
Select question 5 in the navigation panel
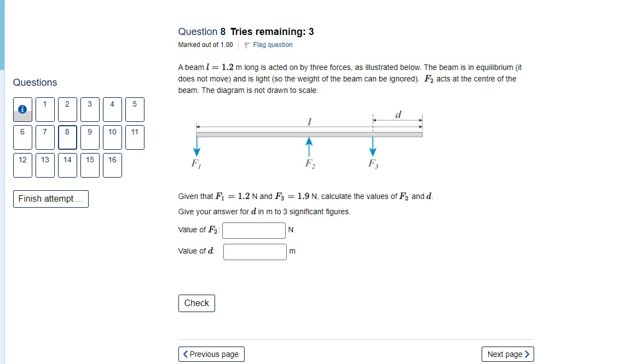(134, 110)
